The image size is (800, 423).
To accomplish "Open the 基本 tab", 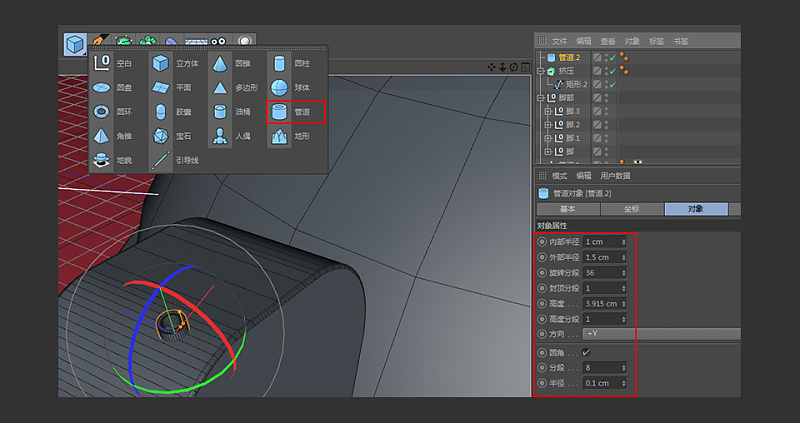I will point(567,209).
